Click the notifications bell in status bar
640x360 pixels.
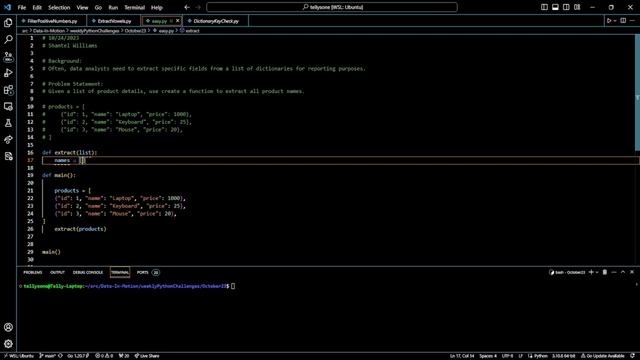632,356
